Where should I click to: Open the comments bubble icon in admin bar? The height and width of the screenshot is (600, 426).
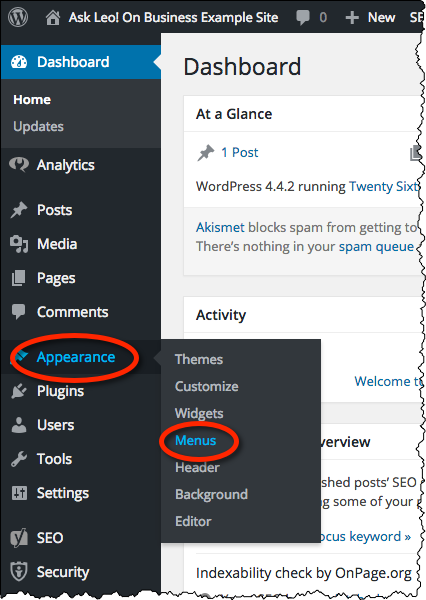(302, 18)
